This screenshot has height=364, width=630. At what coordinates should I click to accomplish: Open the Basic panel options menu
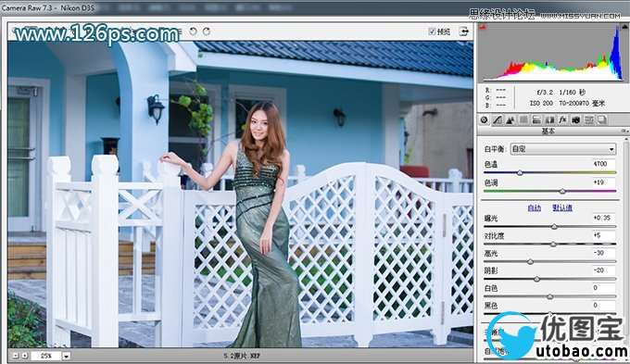click(624, 131)
